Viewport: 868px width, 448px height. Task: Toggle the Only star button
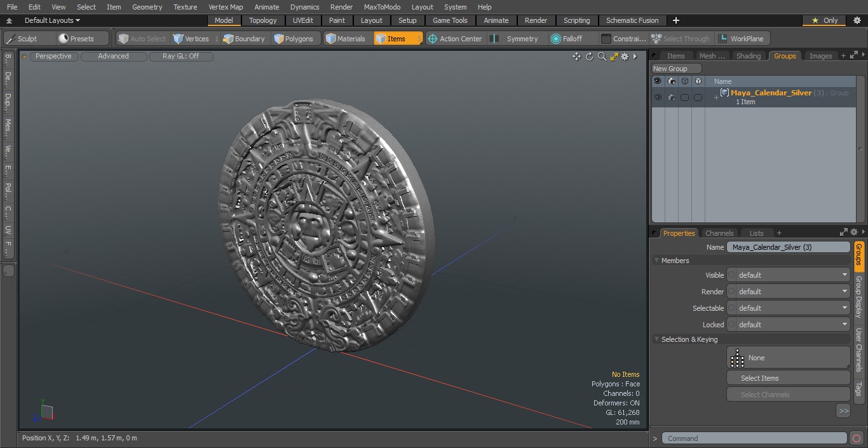[824, 20]
